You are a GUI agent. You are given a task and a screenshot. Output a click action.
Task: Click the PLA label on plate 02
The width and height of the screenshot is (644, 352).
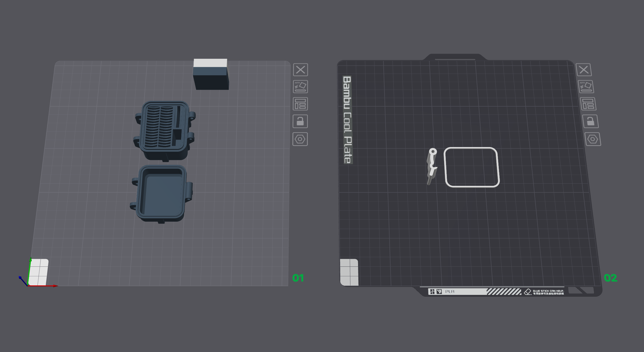450,292
